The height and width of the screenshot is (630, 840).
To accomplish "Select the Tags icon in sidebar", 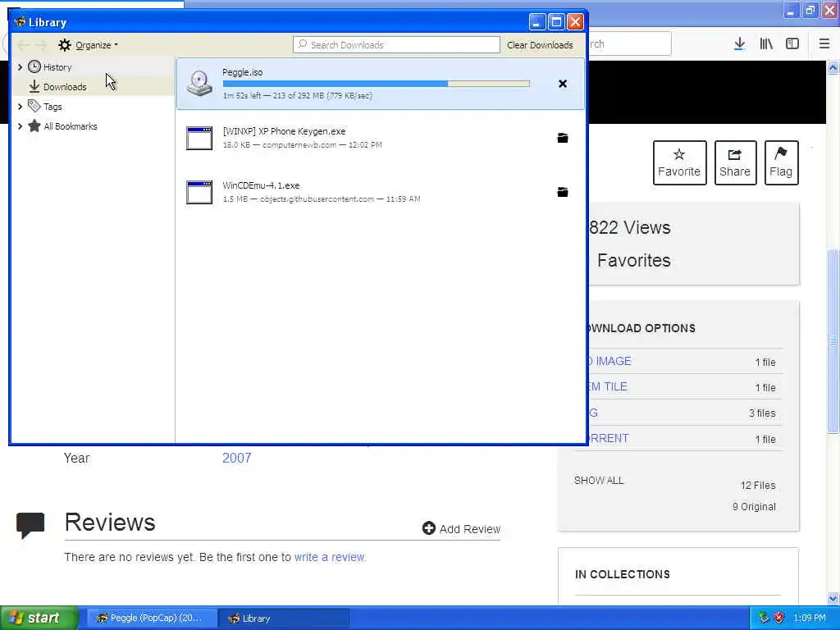I will [x=34, y=106].
